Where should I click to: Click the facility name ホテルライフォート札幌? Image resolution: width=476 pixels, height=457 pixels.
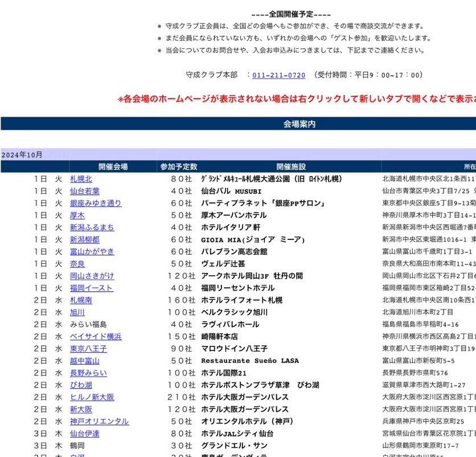pos(241,300)
